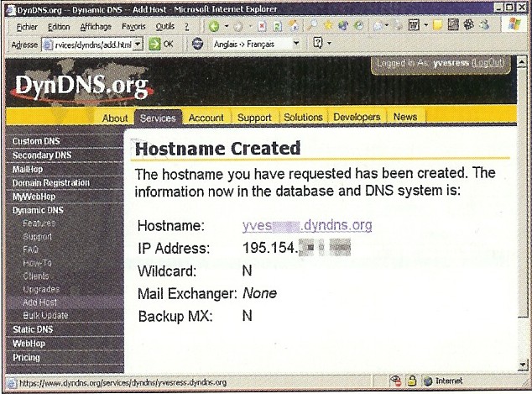Open Favorites with the yellow star icon
Screen dimensions: 532x394
[x=328, y=25]
